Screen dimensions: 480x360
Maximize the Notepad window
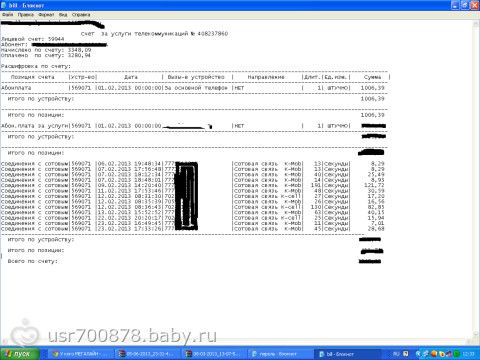click(464, 5)
